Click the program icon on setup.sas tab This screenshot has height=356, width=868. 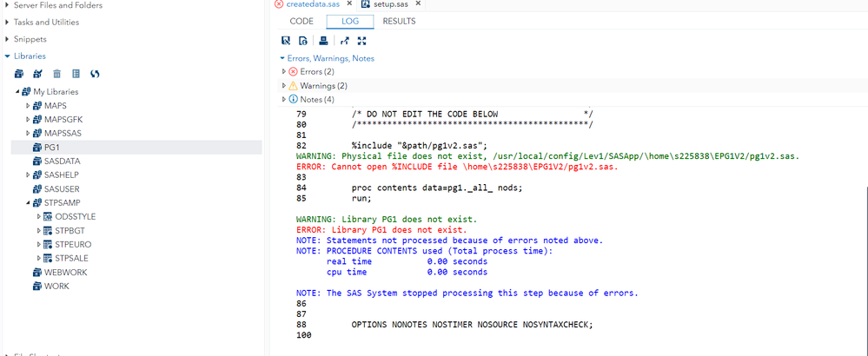tap(365, 3)
